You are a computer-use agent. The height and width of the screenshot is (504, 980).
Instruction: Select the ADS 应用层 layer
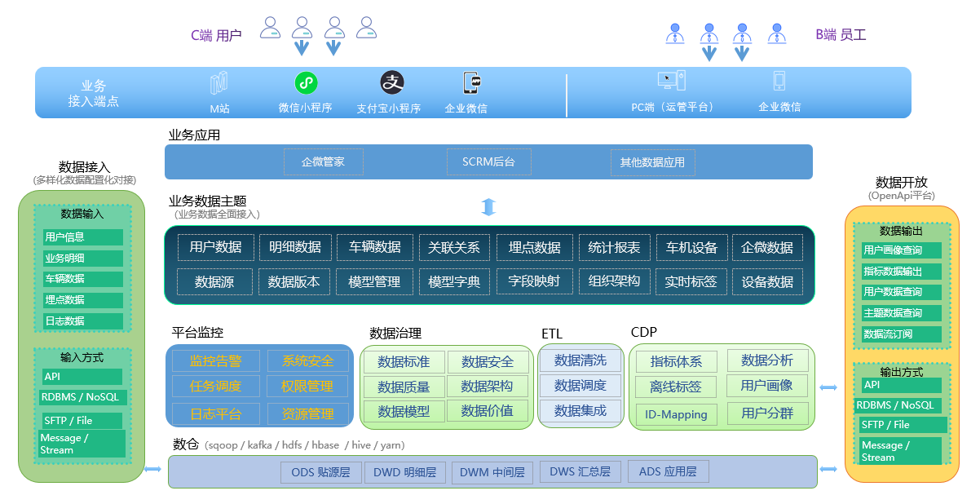[668, 471]
